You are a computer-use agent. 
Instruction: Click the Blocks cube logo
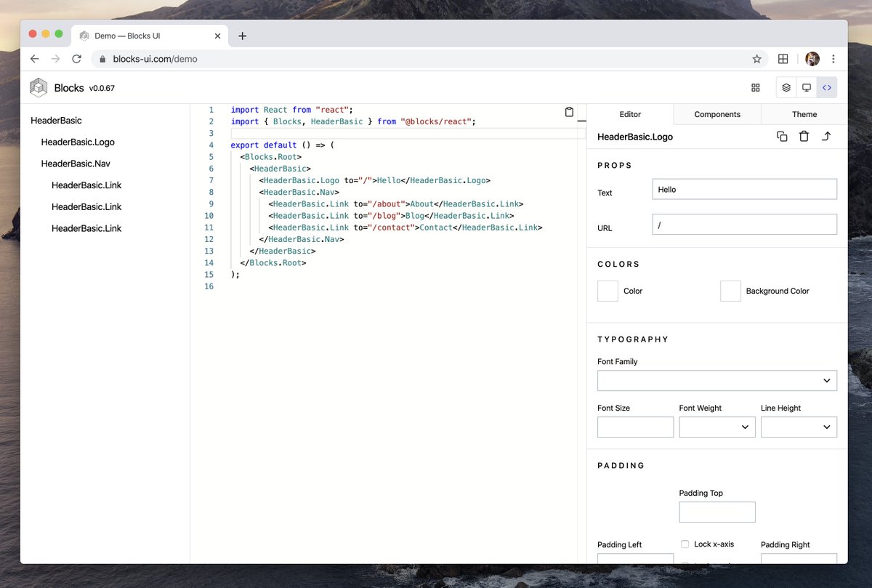tap(39, 87)
